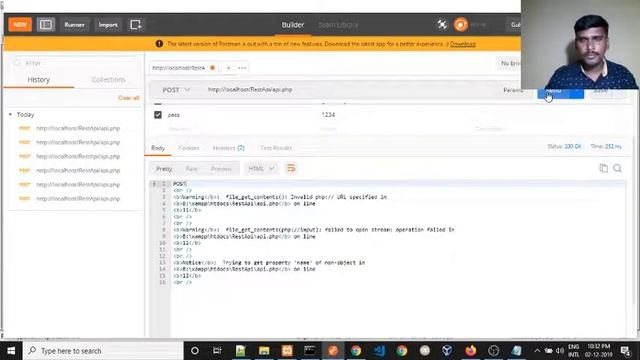
Task: Switch to Preview response view
Action: click(221, 169)
